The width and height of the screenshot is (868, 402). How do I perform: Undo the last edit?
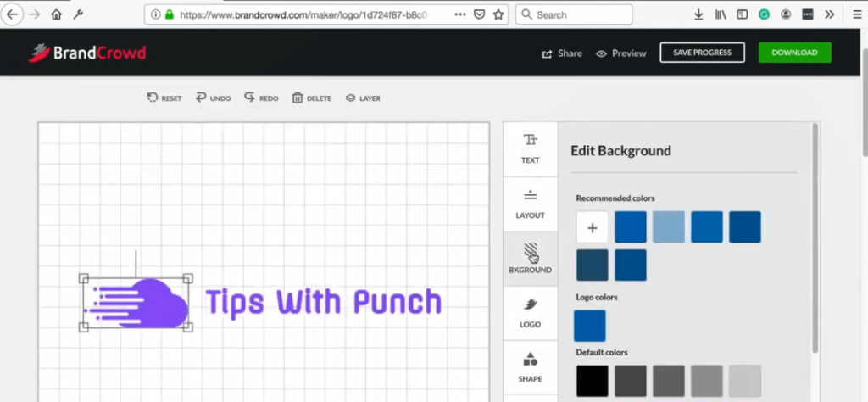[x=213, y=98]
